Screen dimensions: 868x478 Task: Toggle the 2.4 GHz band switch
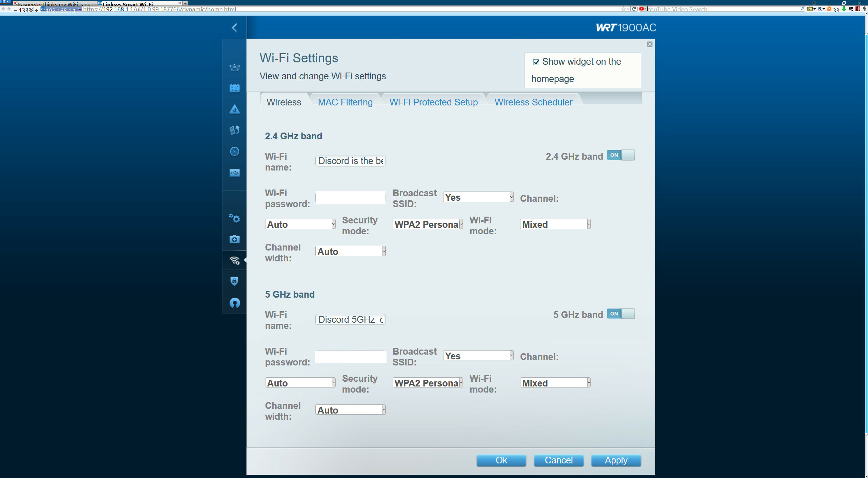[621, 155]
